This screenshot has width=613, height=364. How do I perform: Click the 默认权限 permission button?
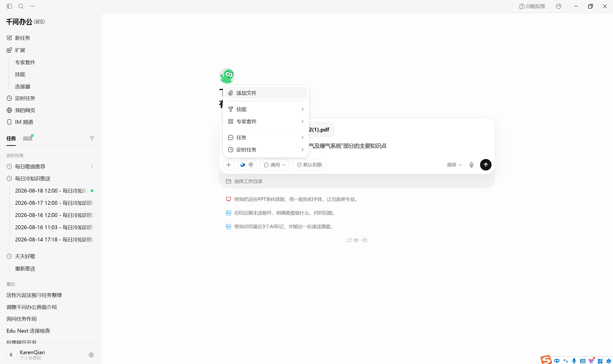tap(309, 165)
